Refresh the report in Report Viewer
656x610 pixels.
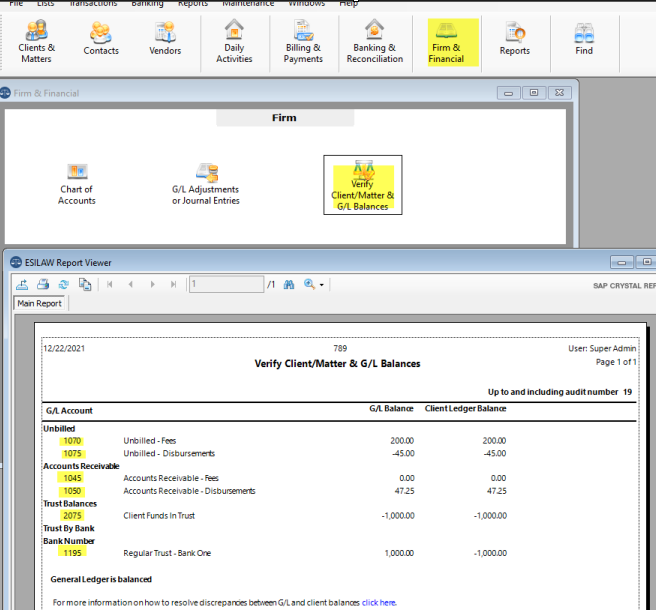[64, 284]
